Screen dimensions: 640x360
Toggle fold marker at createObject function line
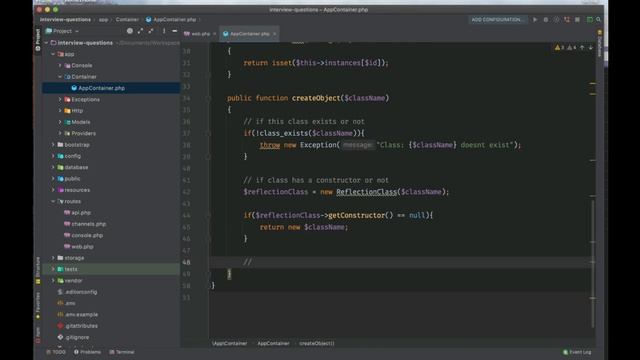coord(208,98)
